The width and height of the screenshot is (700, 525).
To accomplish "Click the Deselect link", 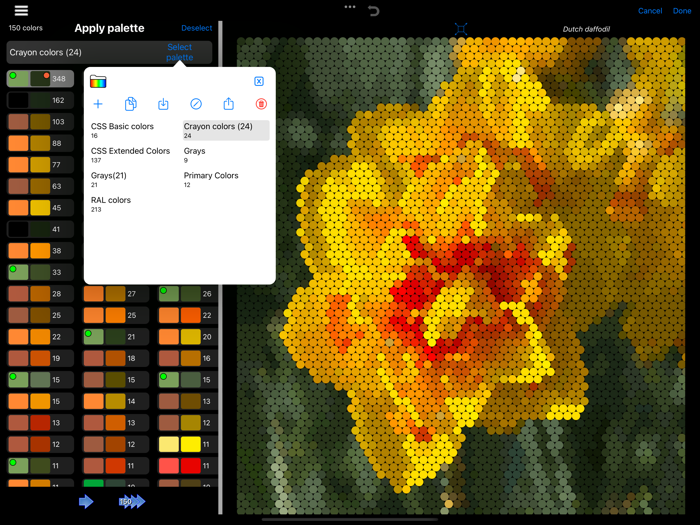I will [196, 28].
